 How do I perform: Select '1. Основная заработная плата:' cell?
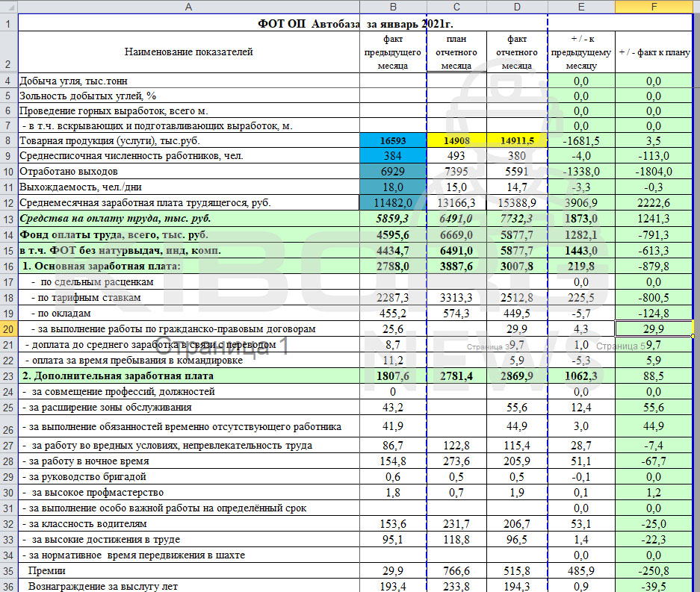(189, 266)
